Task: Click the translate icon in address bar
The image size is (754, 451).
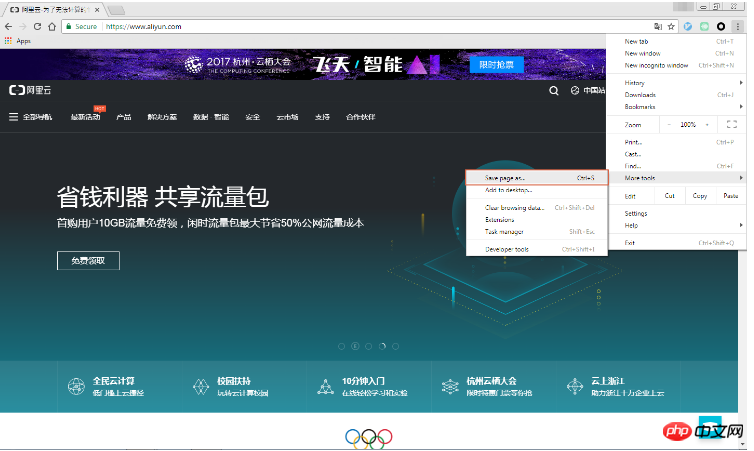Action: pyautogui.click(x=658, y=26)
